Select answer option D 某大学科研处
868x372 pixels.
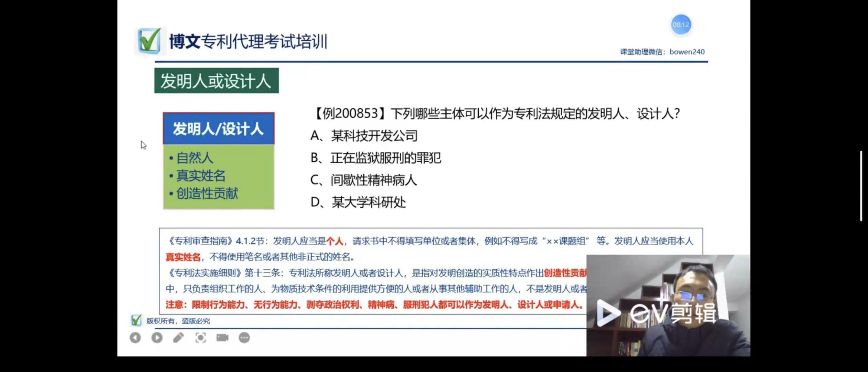coord(358,202)
